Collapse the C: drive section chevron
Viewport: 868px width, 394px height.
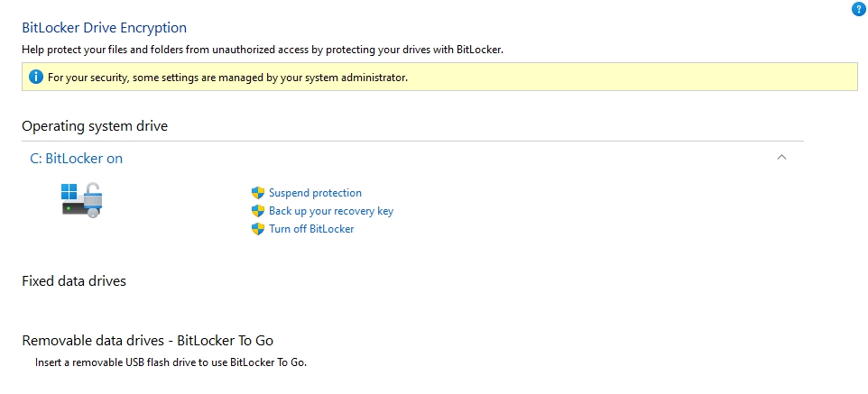pyautogui.click(x=781, y=158)
